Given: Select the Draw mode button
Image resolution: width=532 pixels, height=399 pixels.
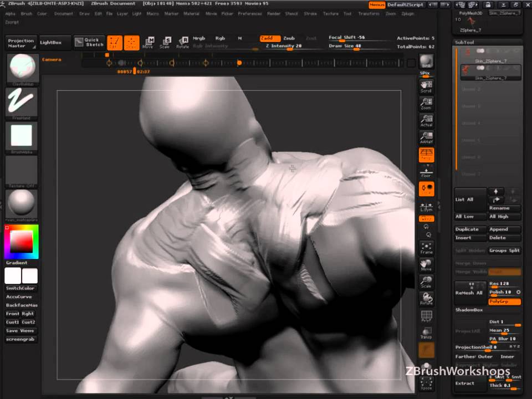Looking at the screenshot, I should pyautogui.click(x=132, y=43).
